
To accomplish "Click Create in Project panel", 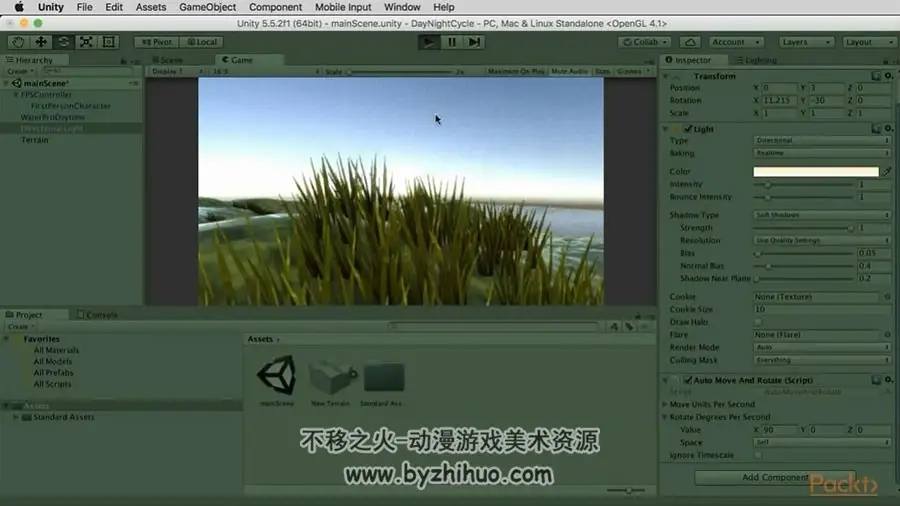I will (x=21, y=326).
